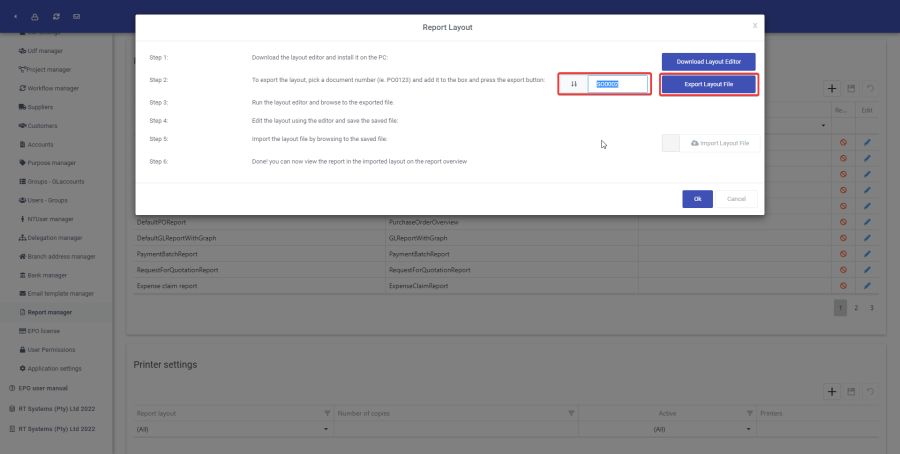Confirm the dialog with Ok
Viewport: 900px width, 454px height.
click(697, 199)
